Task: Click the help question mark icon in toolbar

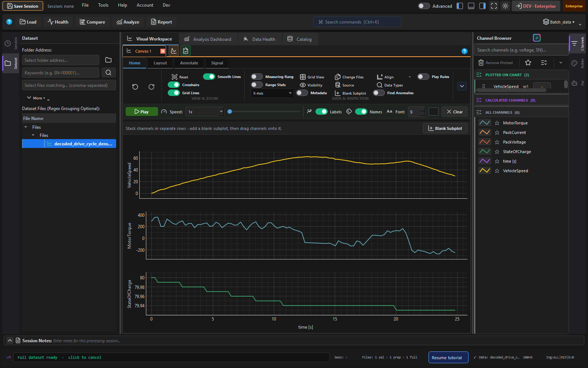Action: tap(9, 22)
